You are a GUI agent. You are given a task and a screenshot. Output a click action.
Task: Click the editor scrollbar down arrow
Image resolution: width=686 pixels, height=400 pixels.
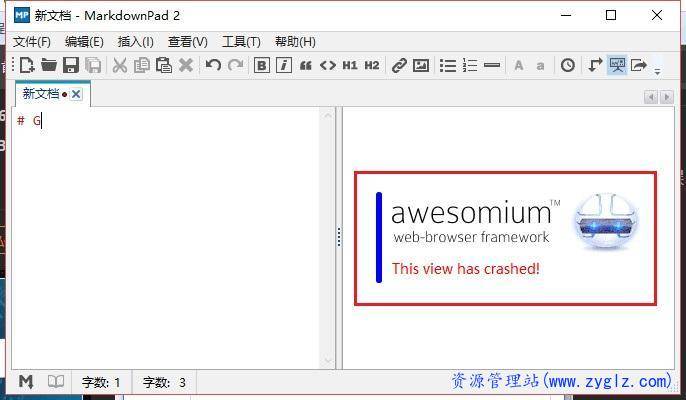(x=328, y=361)
